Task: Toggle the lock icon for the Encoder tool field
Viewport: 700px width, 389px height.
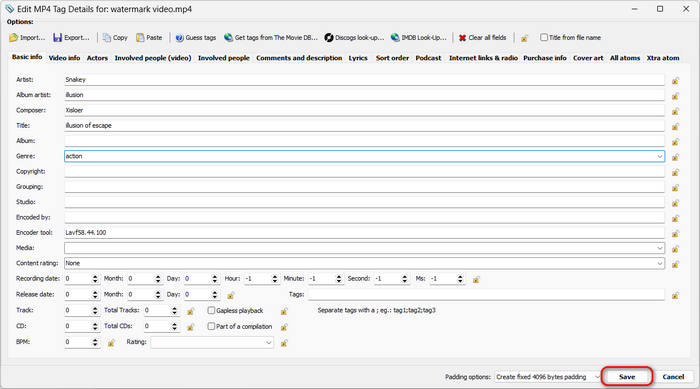Action: pyautogui.click(x=675, y=234)
